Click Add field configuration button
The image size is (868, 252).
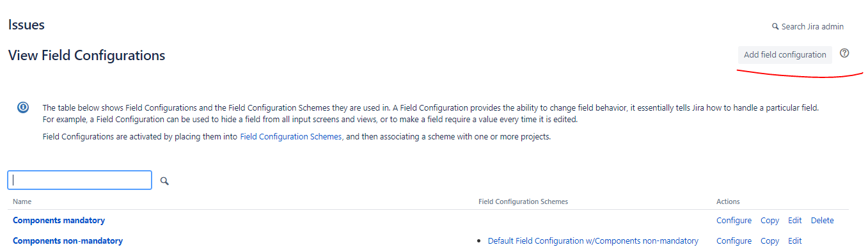pyautogui.click(x=785, y=55)
